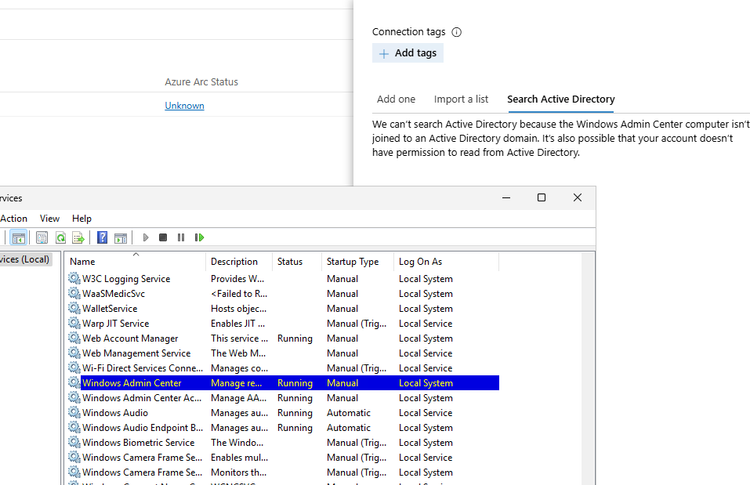
Task: Switch to the Import a list tab
Action: (x=461, y=99)
